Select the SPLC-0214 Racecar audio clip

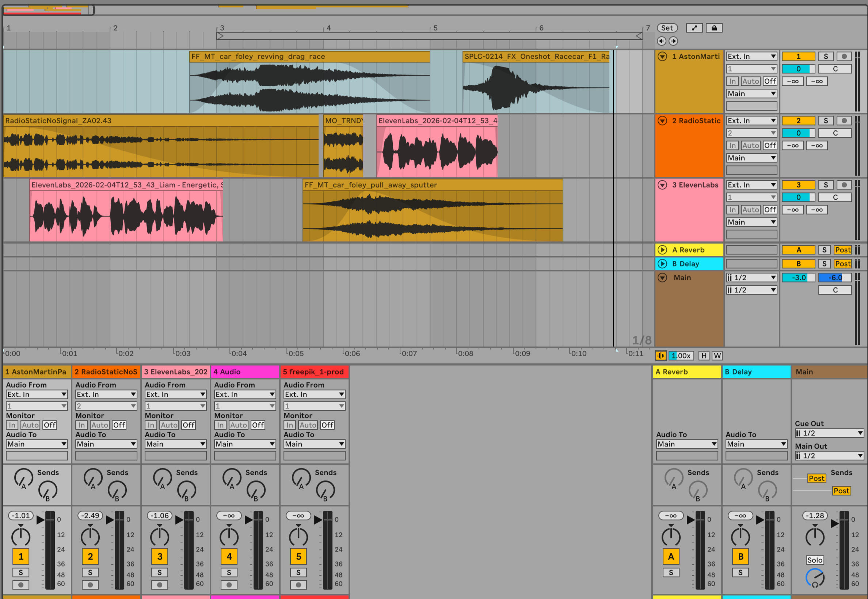536,56
